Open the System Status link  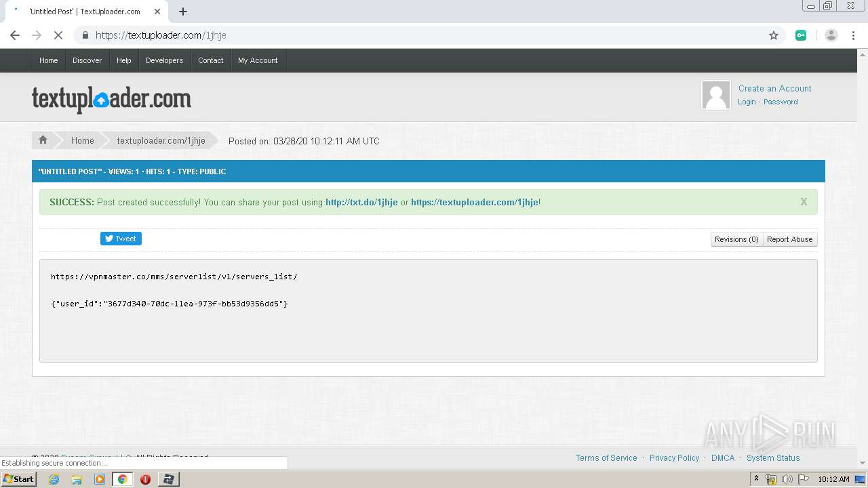(x=773, y=458)
